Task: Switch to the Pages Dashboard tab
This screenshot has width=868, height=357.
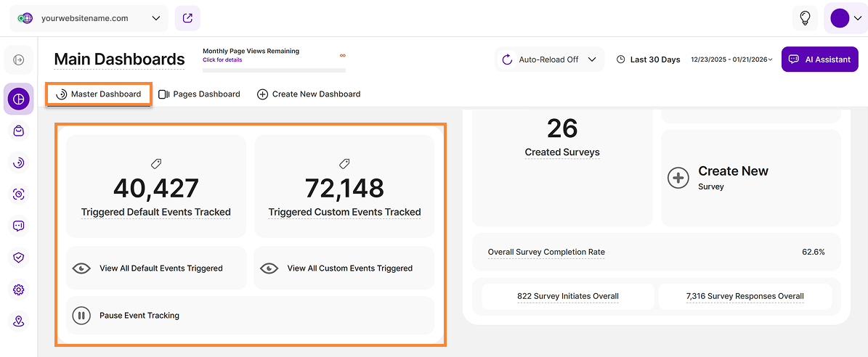Action: [199, 94]
